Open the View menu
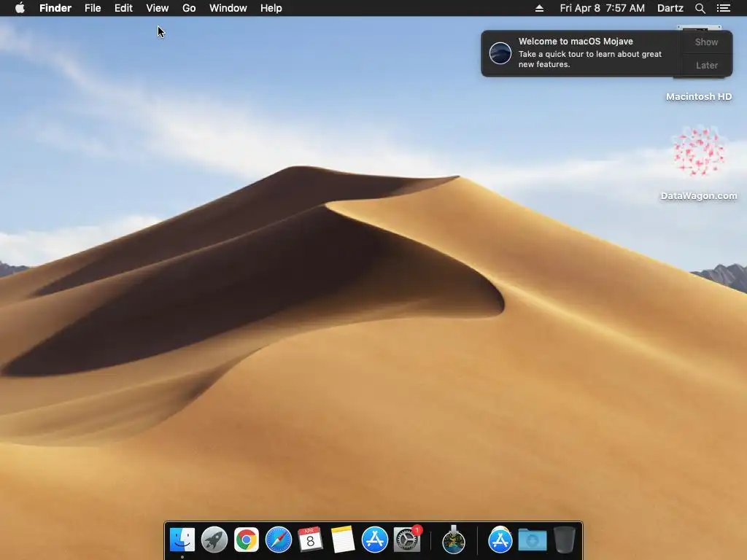This screenshot has height=560, width=747. coord(158,8)
